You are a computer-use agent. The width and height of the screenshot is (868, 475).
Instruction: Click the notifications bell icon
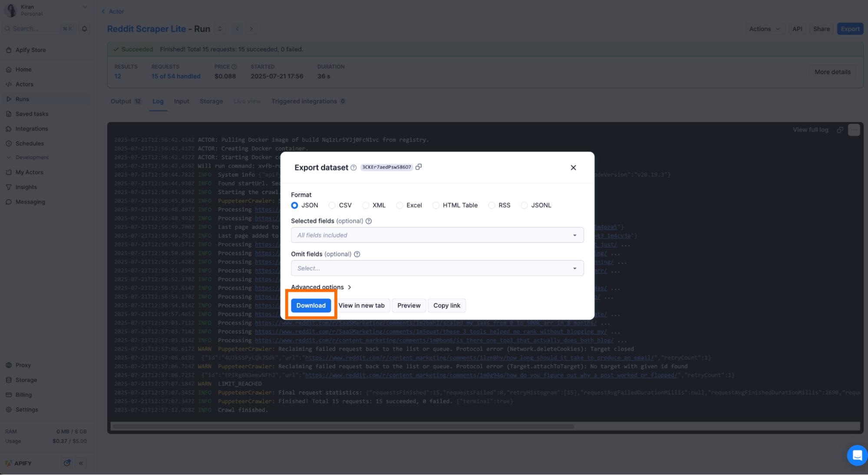pyautogui.click(x=85, y=29)
